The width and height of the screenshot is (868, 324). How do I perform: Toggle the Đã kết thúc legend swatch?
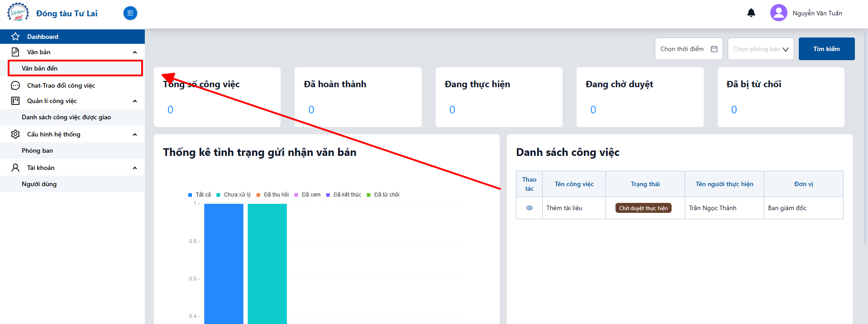[328, 195]
